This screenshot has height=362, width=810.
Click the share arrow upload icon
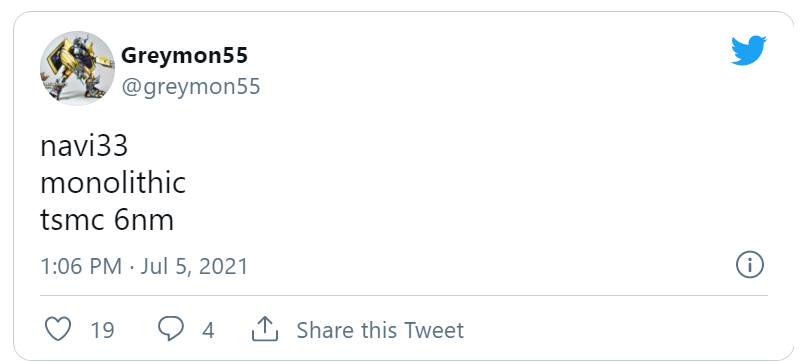pos(265,329)
